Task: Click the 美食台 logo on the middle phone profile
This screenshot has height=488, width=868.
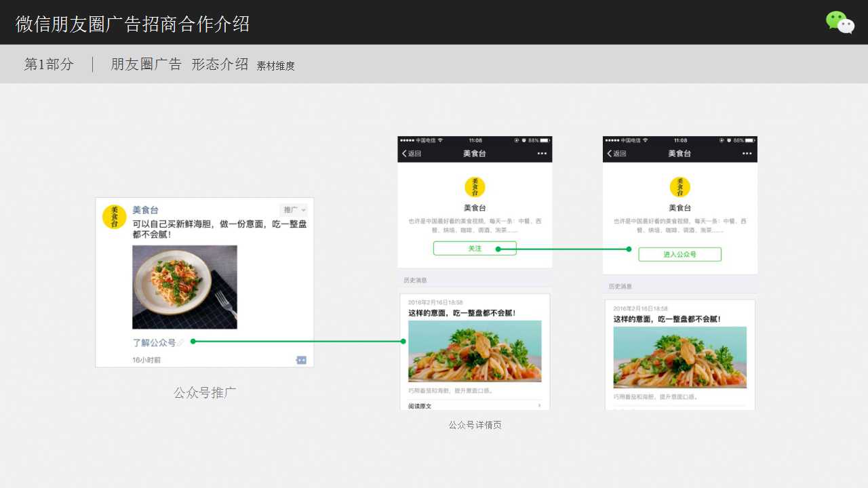Action: click(x=474, y=187)
